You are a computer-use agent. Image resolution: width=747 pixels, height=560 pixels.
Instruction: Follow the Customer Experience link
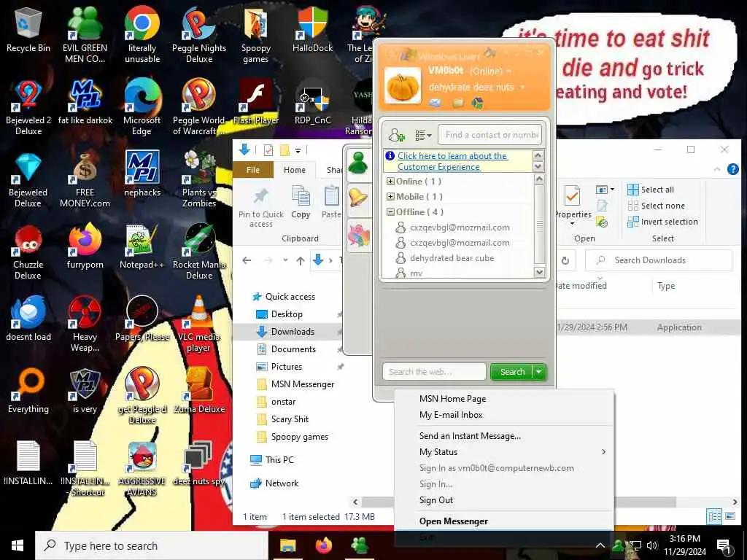pos(452,161)
